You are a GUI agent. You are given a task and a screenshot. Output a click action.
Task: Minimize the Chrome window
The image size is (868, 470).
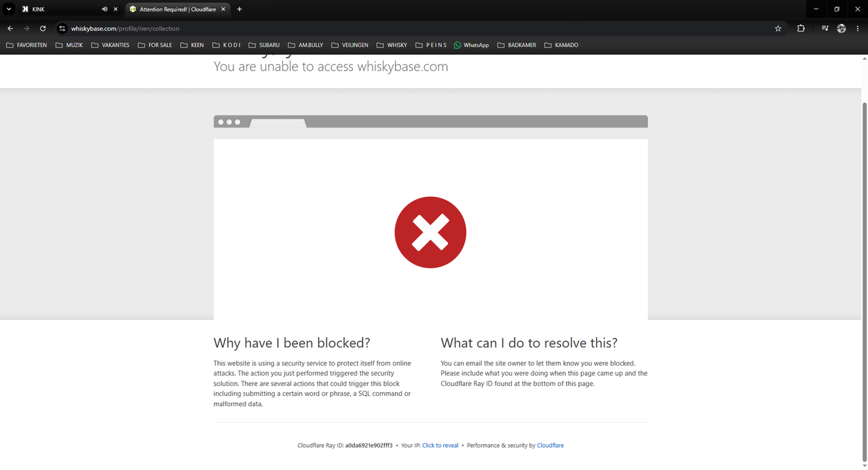click(x=816, y=9)
